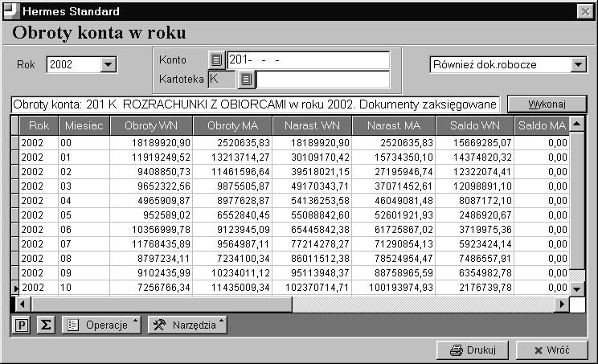Click cell 14374820,32 in Saldo WN

475,157
